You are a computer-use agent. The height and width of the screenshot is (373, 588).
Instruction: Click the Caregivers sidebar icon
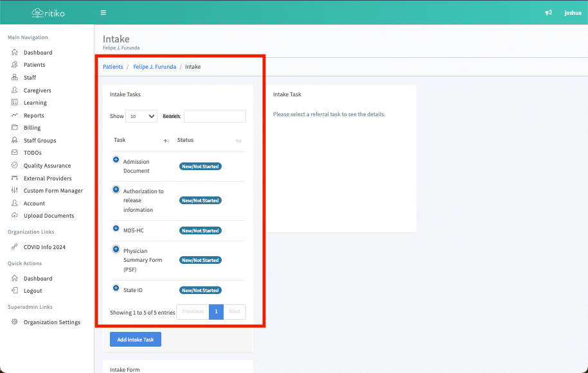(15, 91)
